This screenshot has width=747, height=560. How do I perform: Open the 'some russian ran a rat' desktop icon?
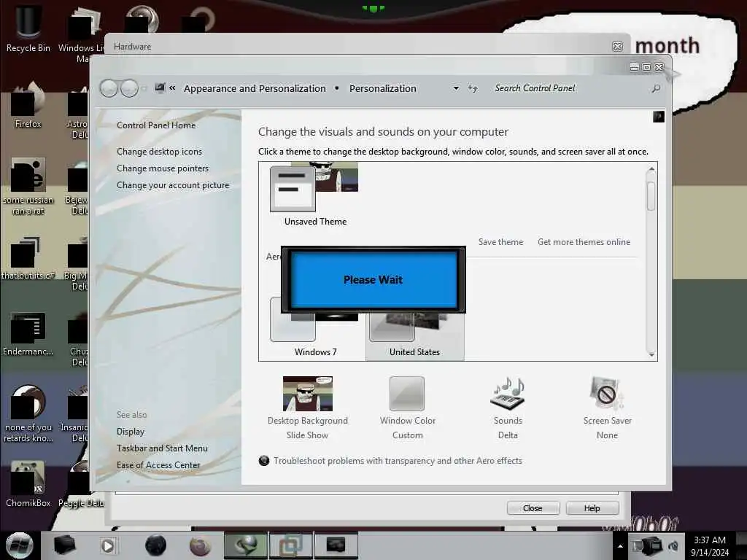click(28, 186)
